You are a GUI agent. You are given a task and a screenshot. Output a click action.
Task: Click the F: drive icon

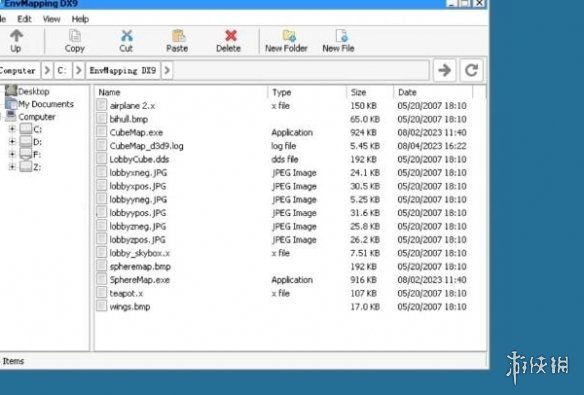pos(26,154)
